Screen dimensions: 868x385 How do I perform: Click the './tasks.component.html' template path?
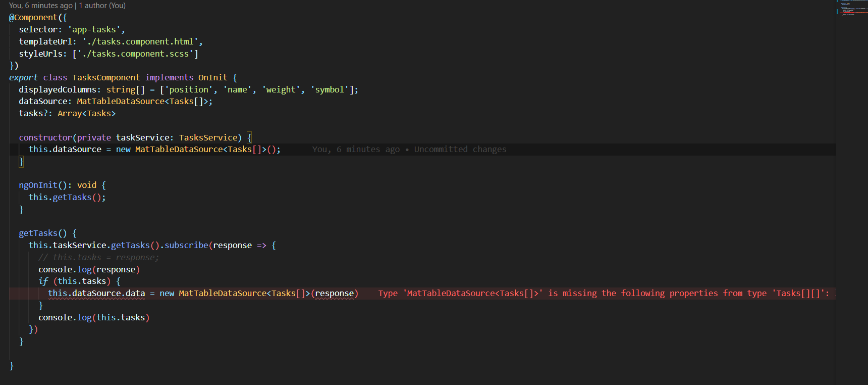pos(140,41)
